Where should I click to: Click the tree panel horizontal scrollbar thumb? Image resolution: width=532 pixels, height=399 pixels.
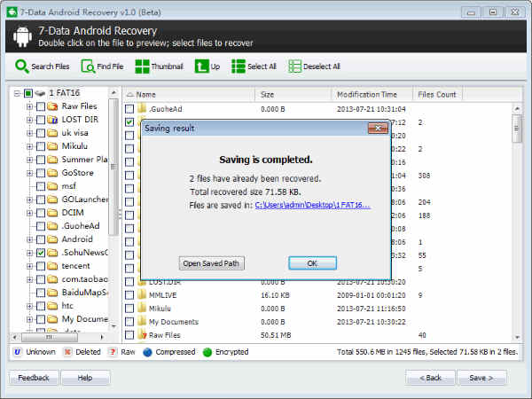[x=50, y=337]
